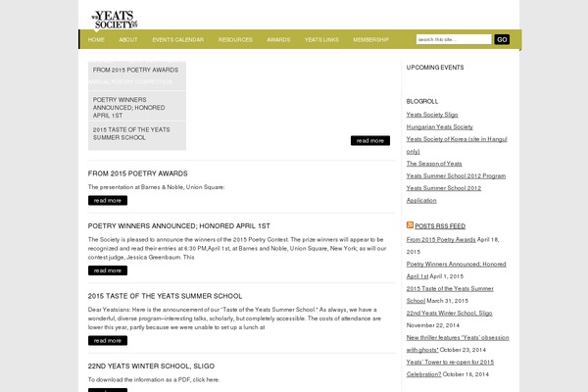
Task: Click the GO search button
Action: click(x=502, y=39)
